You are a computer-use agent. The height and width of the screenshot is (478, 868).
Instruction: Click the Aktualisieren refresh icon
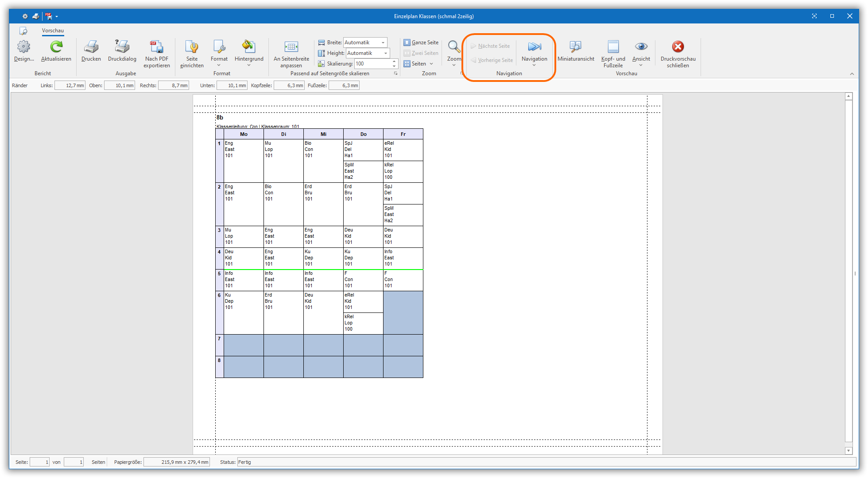56,47
